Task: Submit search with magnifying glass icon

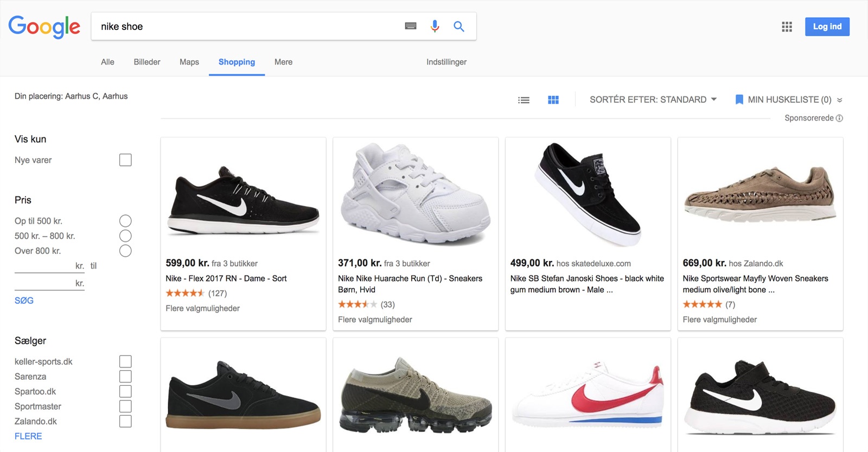Action: click(459, 26)
